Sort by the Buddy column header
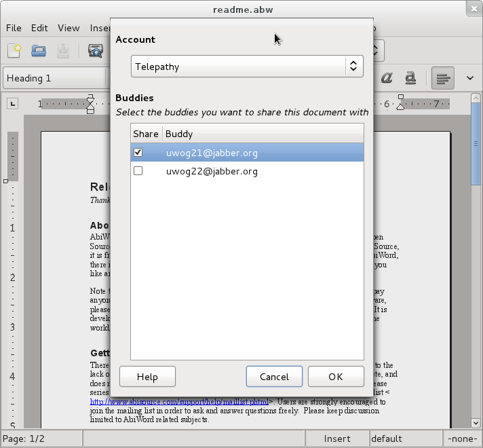Image resolution: width=483 pixels, height=448 pixels. click(x=263, y=134)
